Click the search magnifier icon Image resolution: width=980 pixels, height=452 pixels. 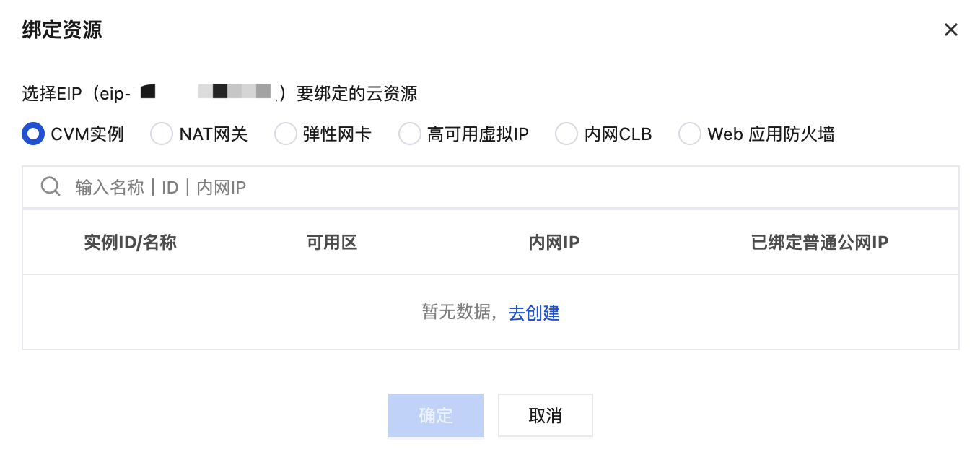pyautogui.click(x=51, y=187)
